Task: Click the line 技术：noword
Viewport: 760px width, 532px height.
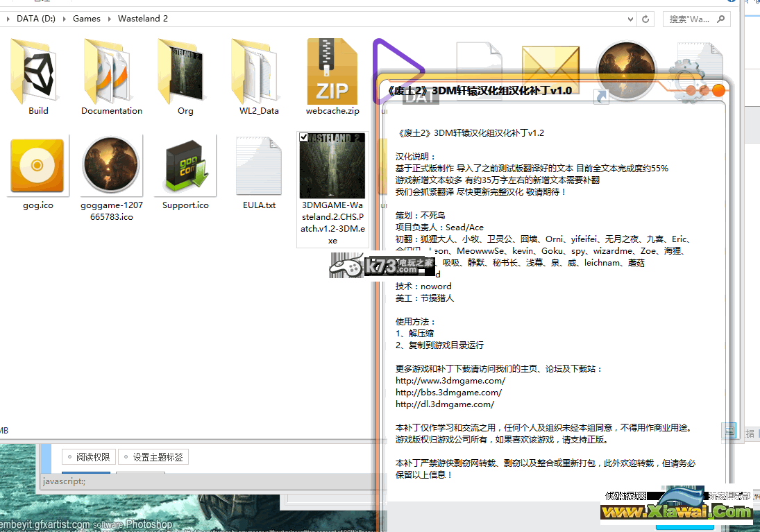Action: 423,286
